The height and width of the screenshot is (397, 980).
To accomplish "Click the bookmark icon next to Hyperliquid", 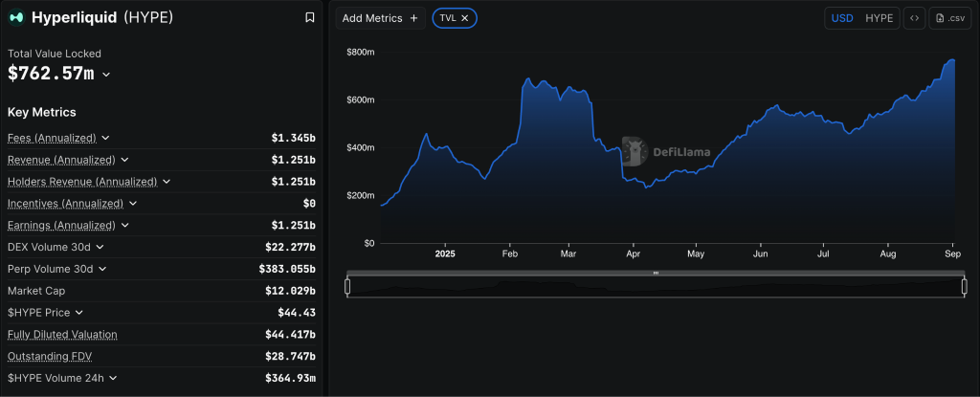I will pos(309,17).
